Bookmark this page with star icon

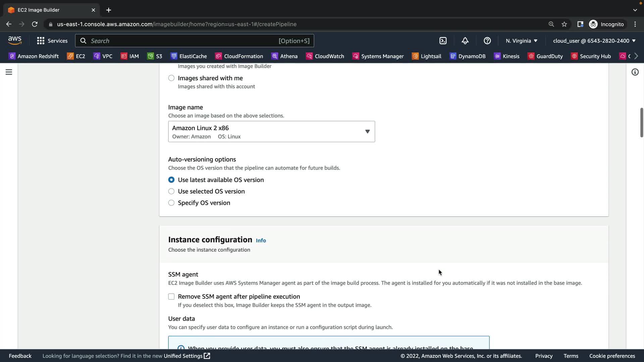point(564,24)
